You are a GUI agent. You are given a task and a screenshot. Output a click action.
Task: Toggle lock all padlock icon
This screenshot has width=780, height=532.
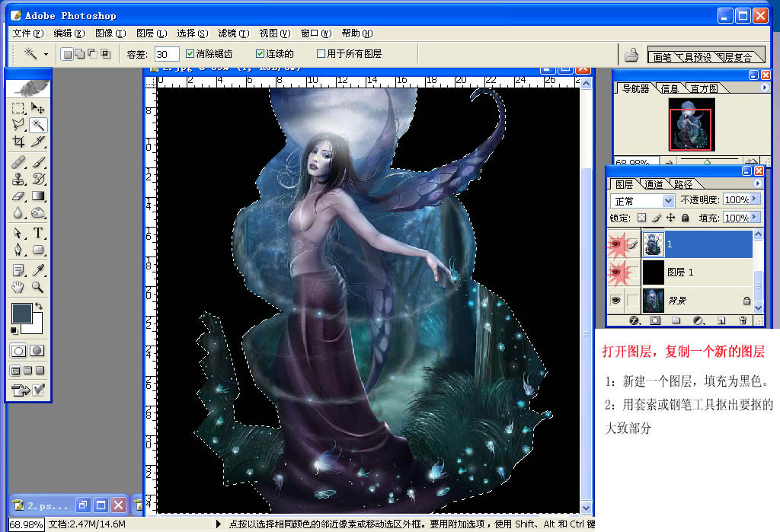(x=685, y=217)
